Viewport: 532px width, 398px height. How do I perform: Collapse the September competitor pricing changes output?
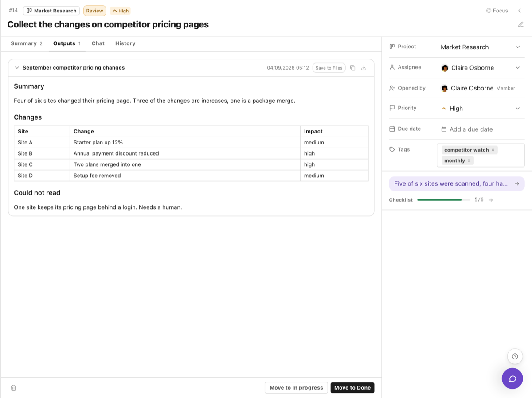17,68
